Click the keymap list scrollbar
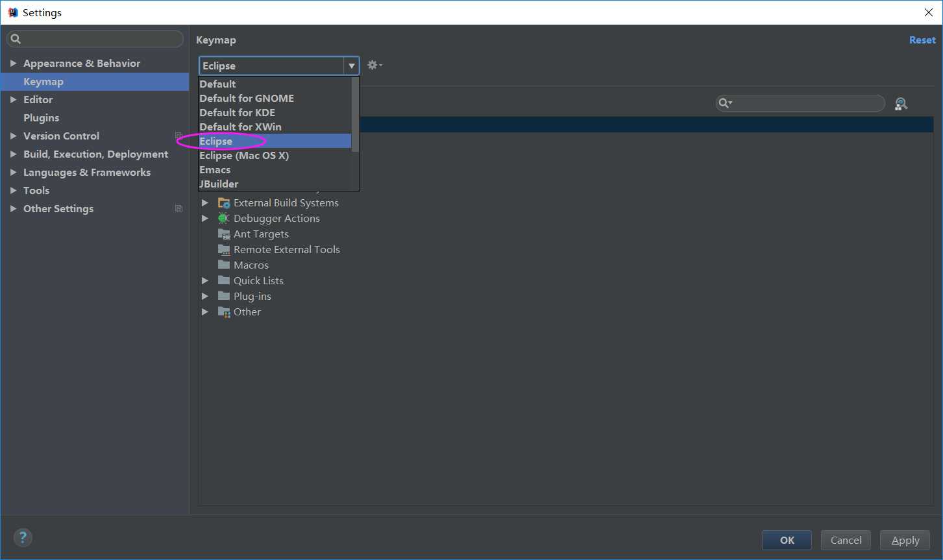The image size is (943, 560). coord(355,115)
